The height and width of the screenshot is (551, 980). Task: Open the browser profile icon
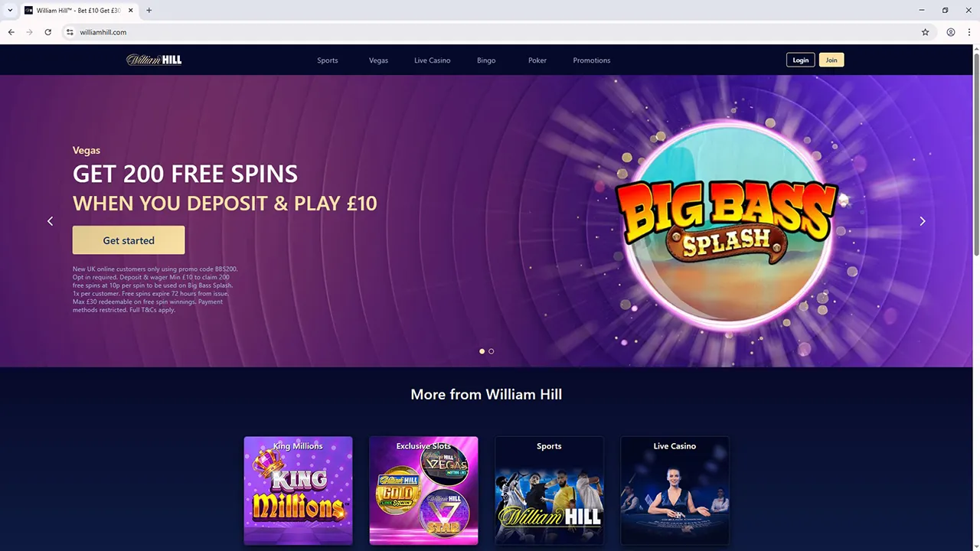(950, 32)
